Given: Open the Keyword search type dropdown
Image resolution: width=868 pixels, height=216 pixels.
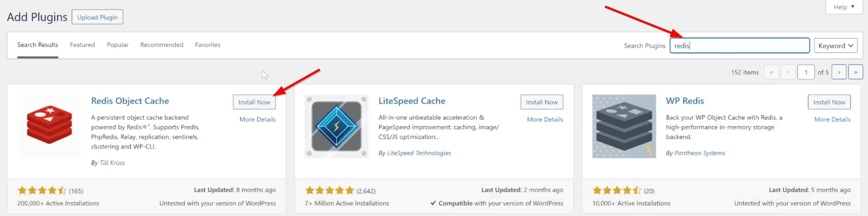Looking at the screenshot, I should click(835, 46).
